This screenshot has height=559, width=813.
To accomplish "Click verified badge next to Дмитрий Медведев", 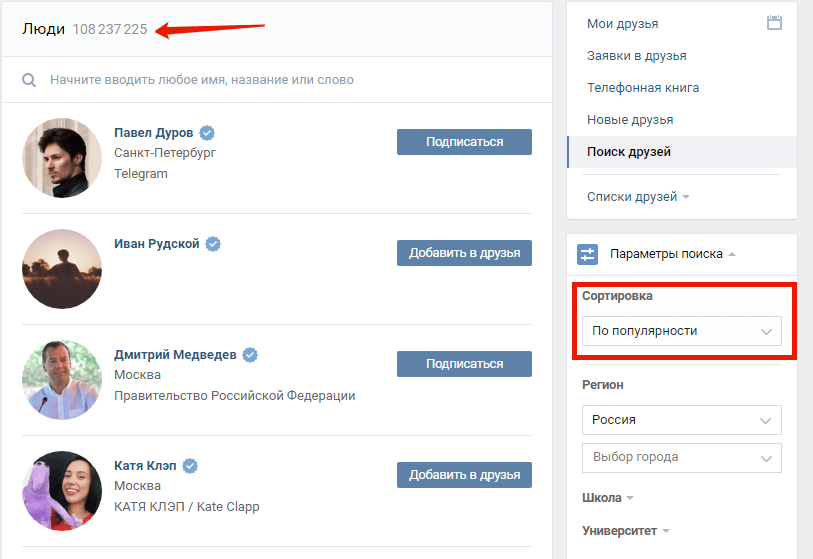I will (x=250, y=355).
